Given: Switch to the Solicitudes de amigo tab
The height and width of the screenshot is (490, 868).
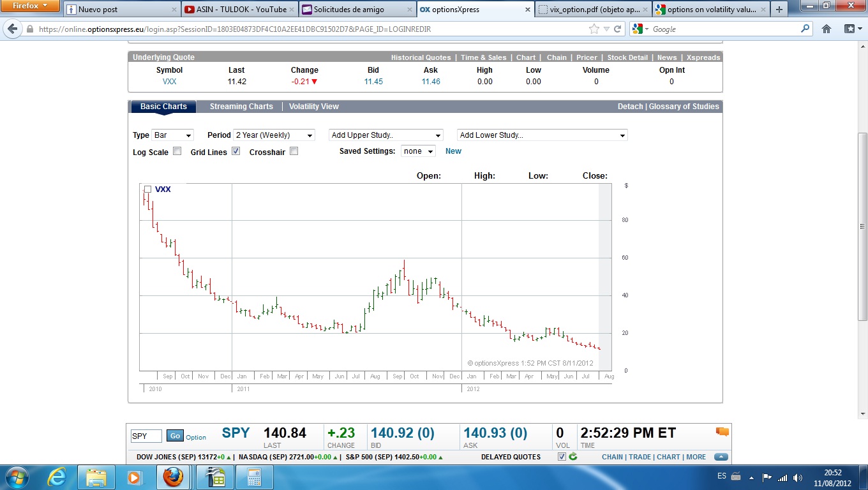Looking at the screenshot, I should (357, 10).
